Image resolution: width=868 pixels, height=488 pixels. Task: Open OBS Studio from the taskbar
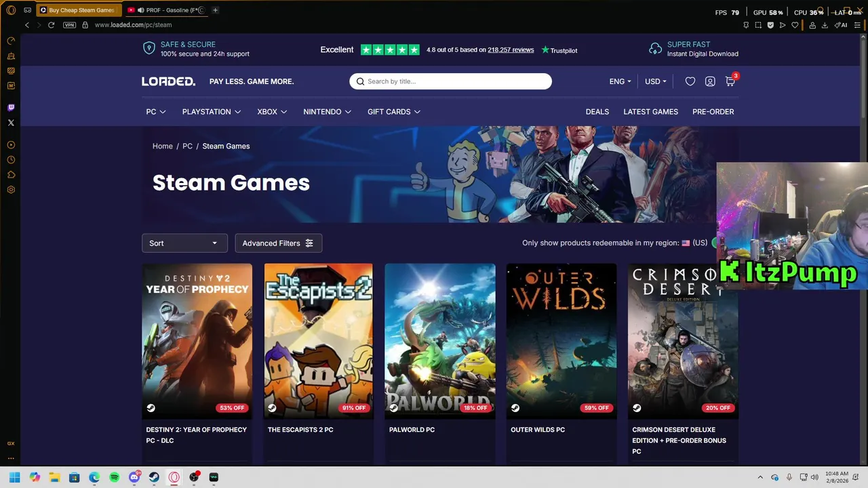[x=194, y=477]
